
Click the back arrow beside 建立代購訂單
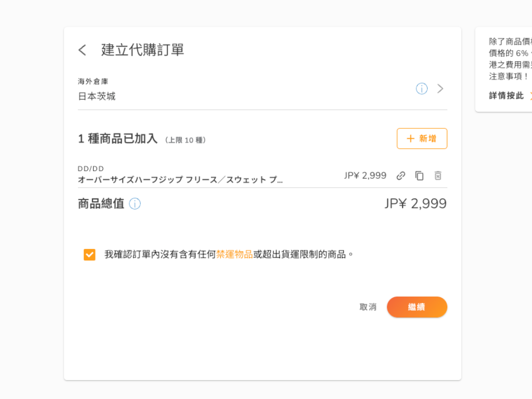tap(82, 50)
